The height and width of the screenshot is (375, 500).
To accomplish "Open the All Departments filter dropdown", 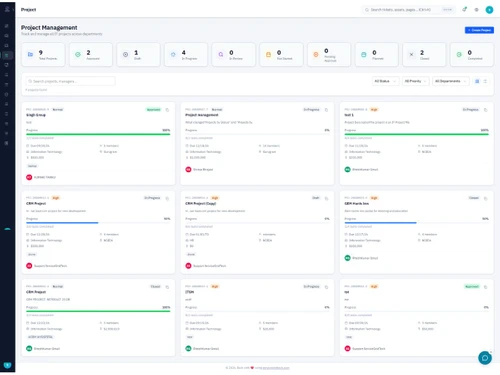I will click(x=451, y=81).
